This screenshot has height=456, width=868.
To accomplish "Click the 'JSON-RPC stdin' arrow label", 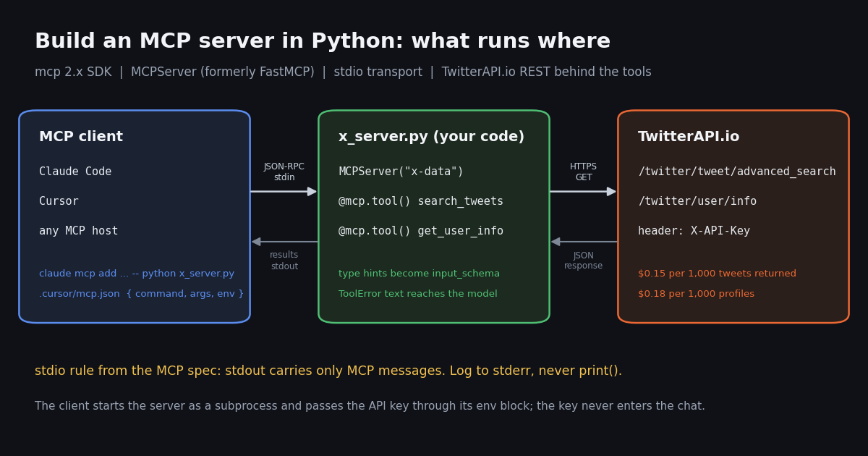I will [x=284, y=172].
